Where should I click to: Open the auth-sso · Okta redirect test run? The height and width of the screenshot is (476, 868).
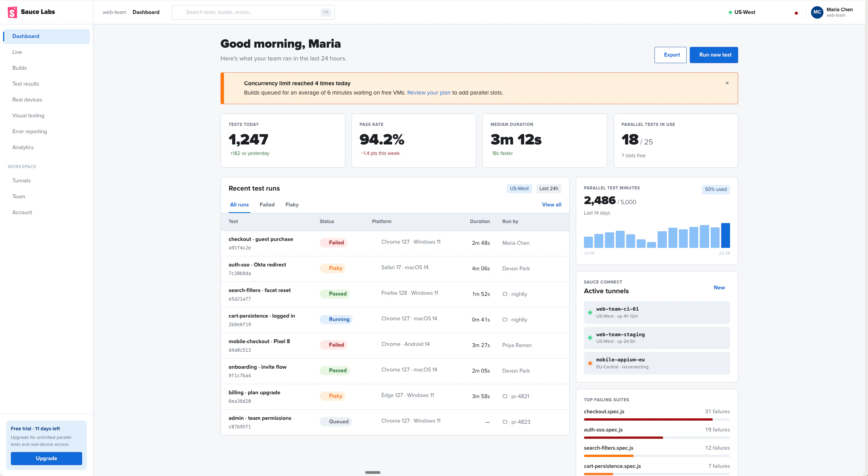[x=395, y=269]
